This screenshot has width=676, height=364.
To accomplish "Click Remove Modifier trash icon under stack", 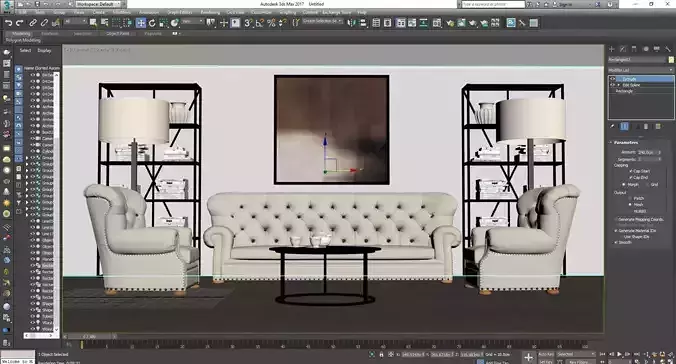I will click(x=646, y=126).
